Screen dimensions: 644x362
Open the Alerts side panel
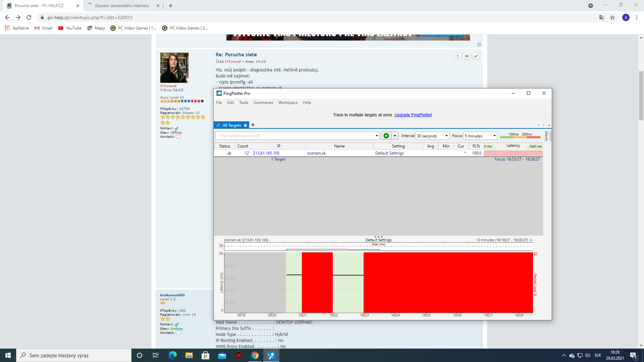click(x=546, y=136)
